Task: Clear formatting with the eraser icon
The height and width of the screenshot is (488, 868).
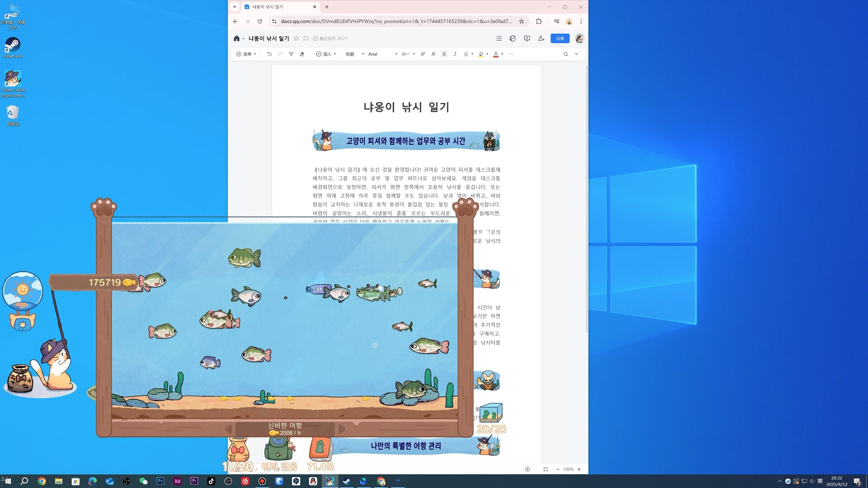Action: (x=302, y=54)
